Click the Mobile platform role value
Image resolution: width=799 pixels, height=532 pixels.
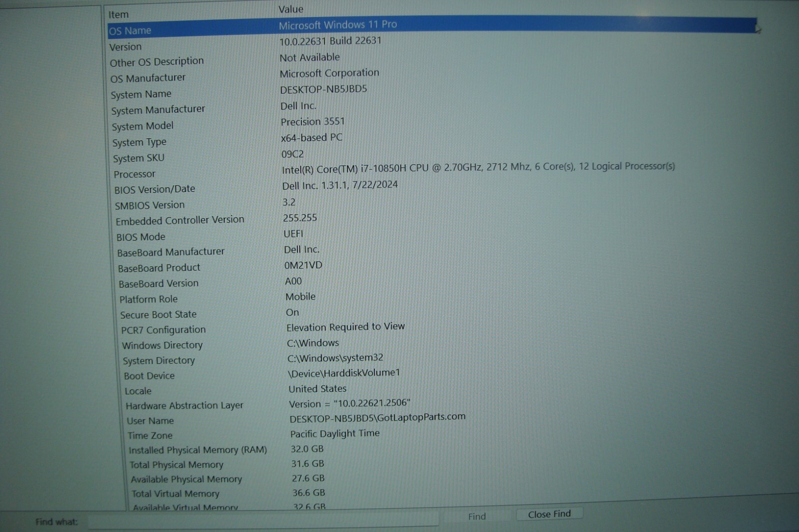pyautogui.click(x=300, y=296)
